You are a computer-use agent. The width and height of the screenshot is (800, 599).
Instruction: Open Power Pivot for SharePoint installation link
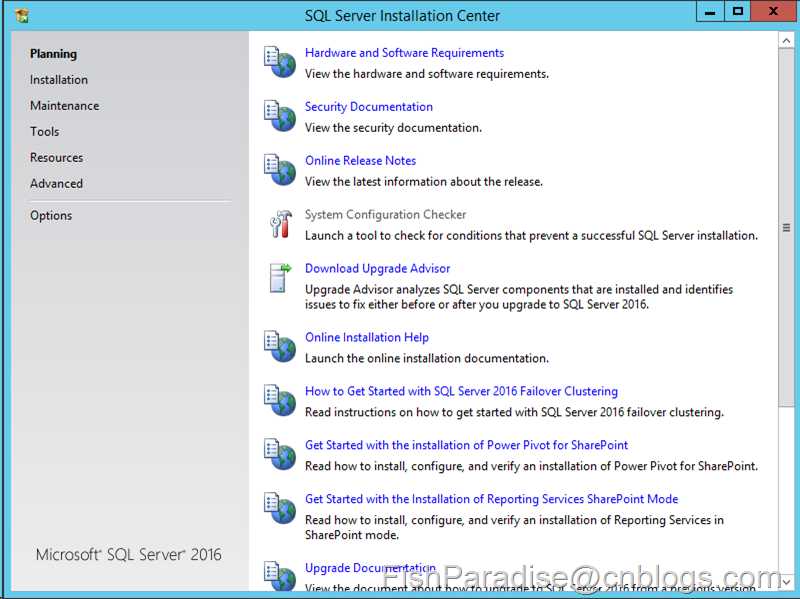tap(466, 445)
